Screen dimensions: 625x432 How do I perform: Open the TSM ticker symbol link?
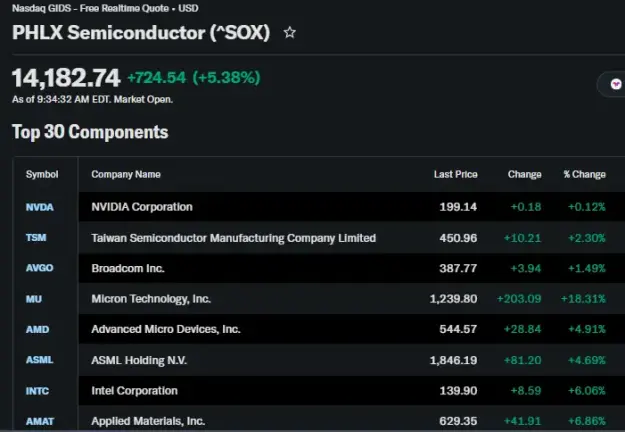coord(36,238)
